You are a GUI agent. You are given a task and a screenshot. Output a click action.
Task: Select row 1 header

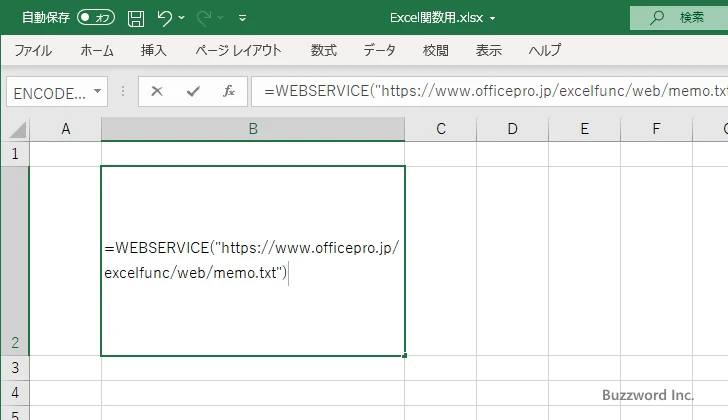[x=15, y=154]
